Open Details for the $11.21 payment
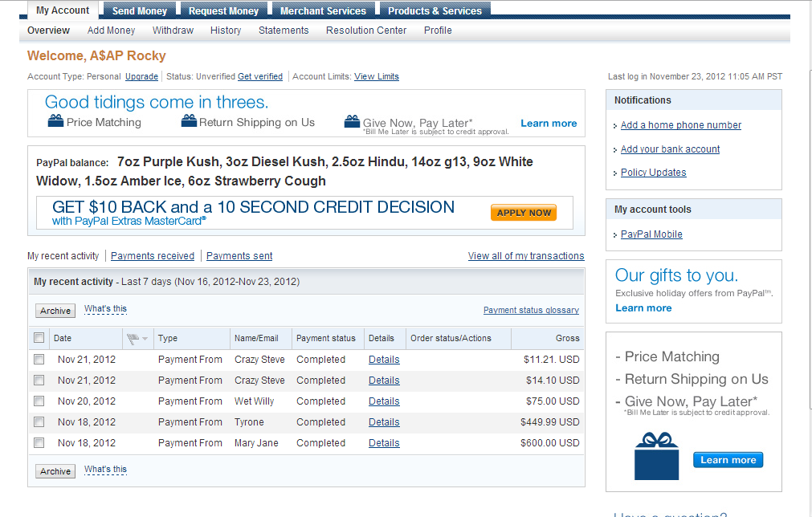 coord(384,360)
